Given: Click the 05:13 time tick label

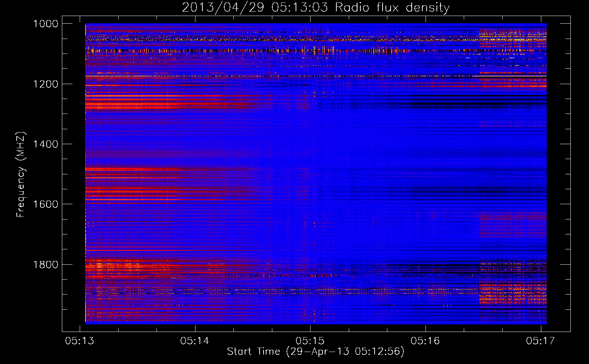Looking at the screenshot, I should (x=80, y=341).
